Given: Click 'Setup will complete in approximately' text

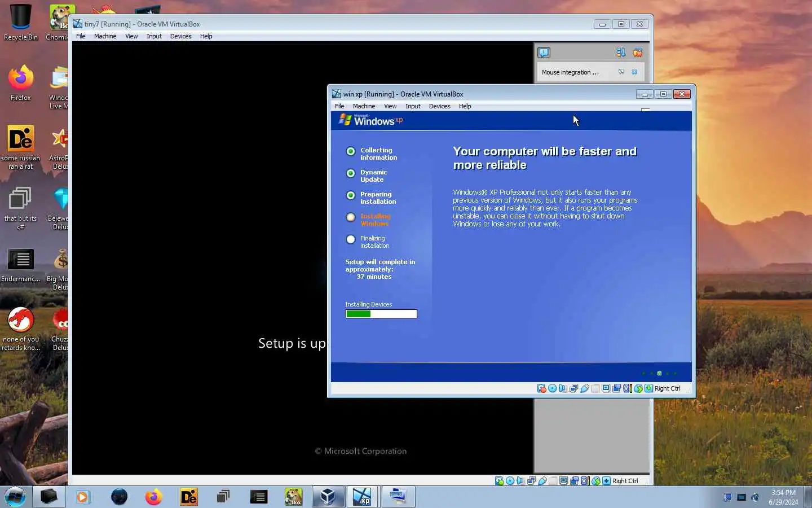Looking at the screenshot, I should [380, 265].
